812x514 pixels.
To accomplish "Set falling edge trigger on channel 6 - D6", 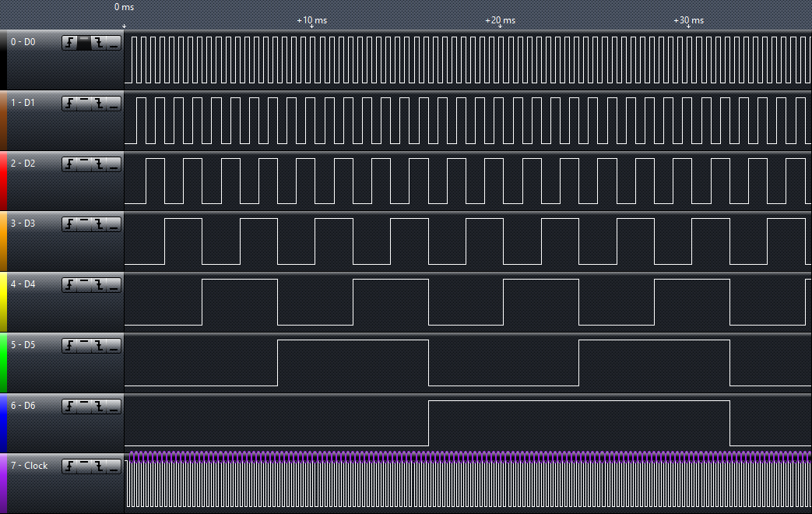I will tap(98, 407).
